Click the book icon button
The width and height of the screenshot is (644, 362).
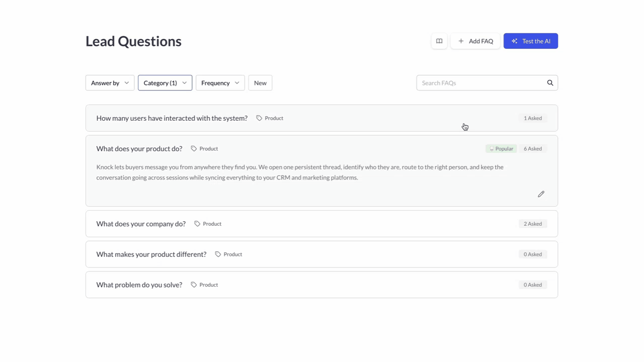tap(439, 41)
